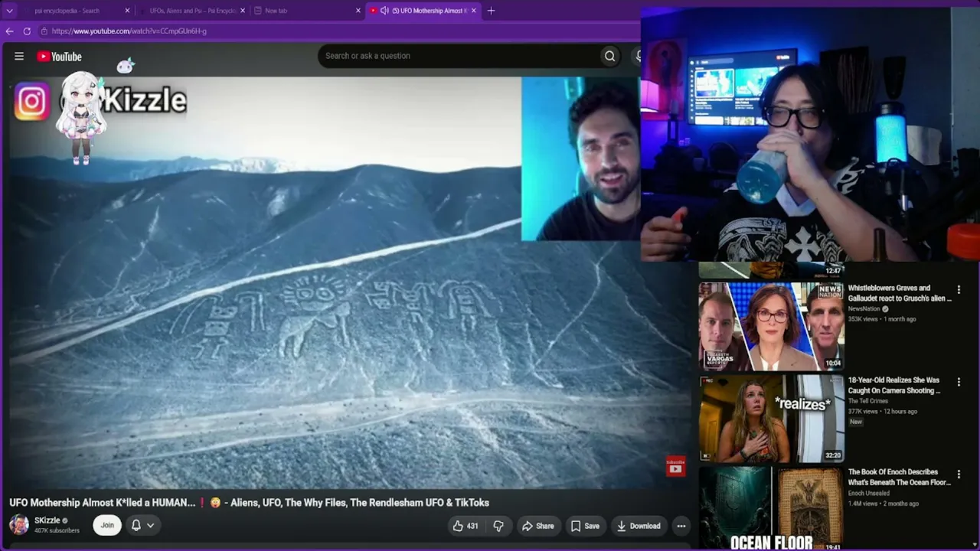Open the YouTube guide hamburger menu
Screen dimensions: 980x551
(19, 56)
